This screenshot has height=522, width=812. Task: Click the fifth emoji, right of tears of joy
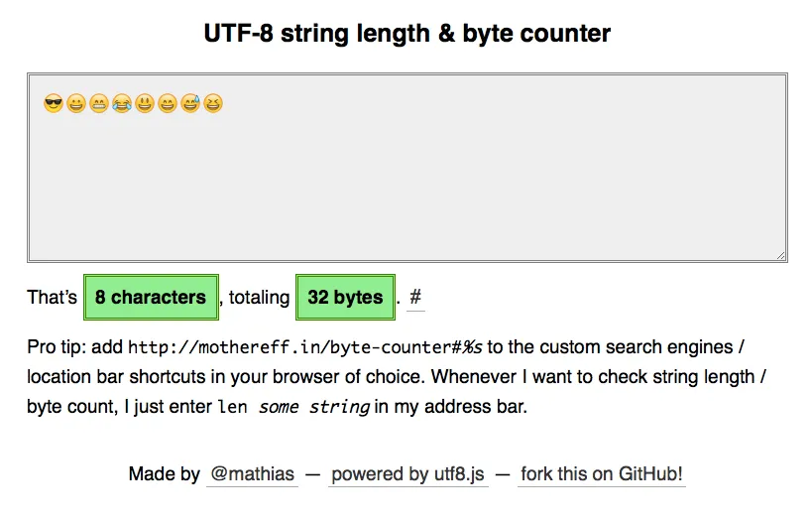point(145,103)
